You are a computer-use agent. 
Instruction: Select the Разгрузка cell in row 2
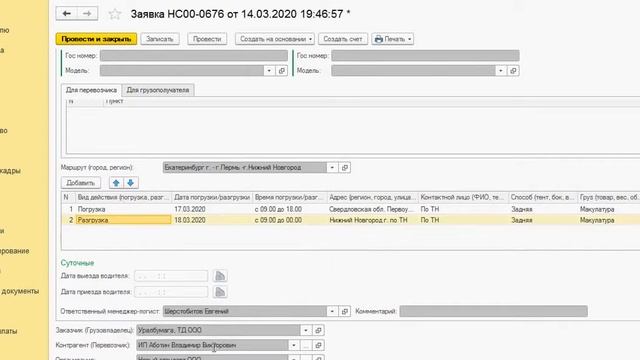click(123, 220)
